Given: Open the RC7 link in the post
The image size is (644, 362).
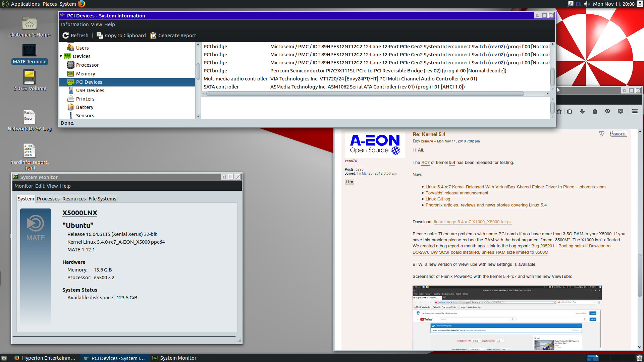Looking at the screenshot, I should [x=425, y=163].
